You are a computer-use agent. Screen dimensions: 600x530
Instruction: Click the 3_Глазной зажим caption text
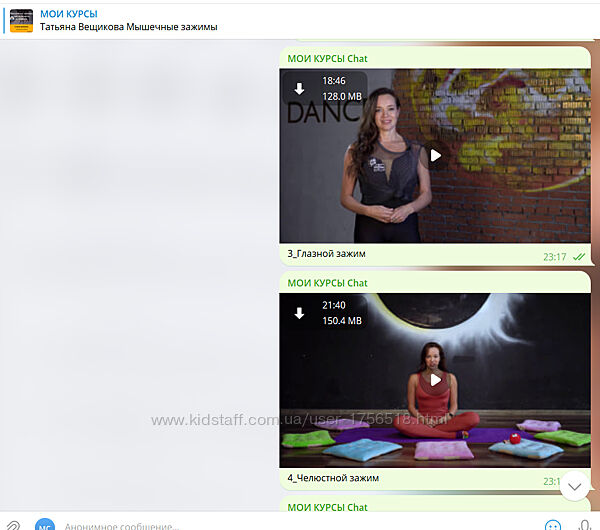[326, 254]
